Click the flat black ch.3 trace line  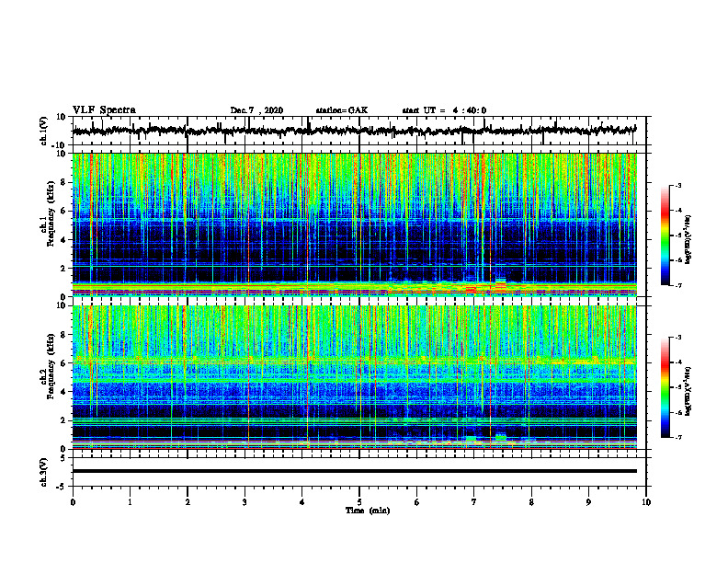pyautogui.click(x=355, y=471)
